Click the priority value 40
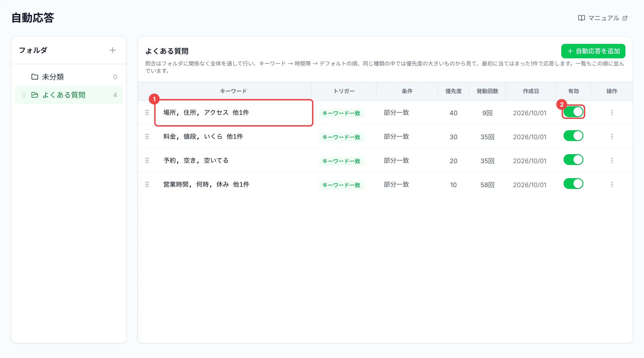This screenshot has width=644, height=358. (x=453, y=113)
